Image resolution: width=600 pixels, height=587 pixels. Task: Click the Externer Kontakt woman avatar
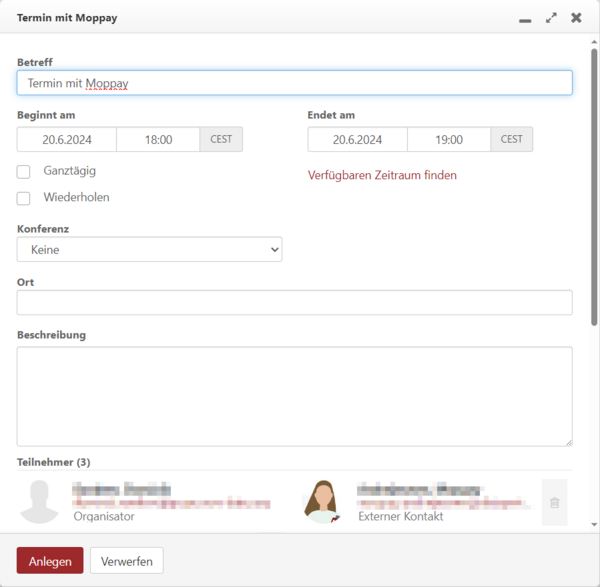pyautogui.click(x=323, y=502)
